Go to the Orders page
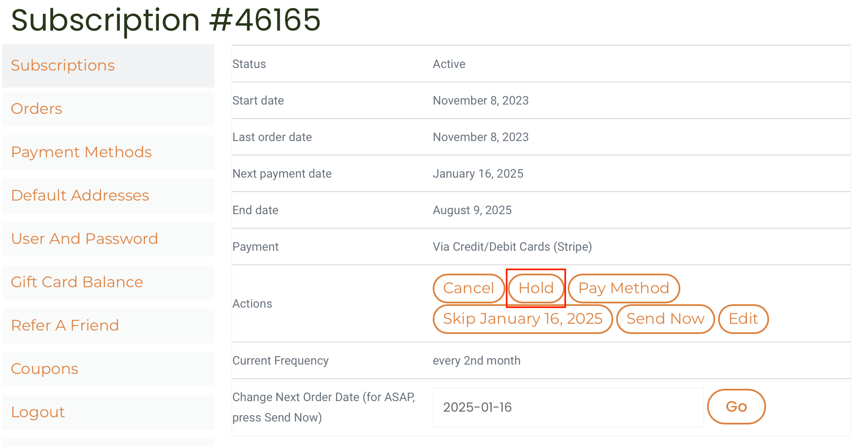The height and width of the screenshot is (447, 868). tap(37, 109)
